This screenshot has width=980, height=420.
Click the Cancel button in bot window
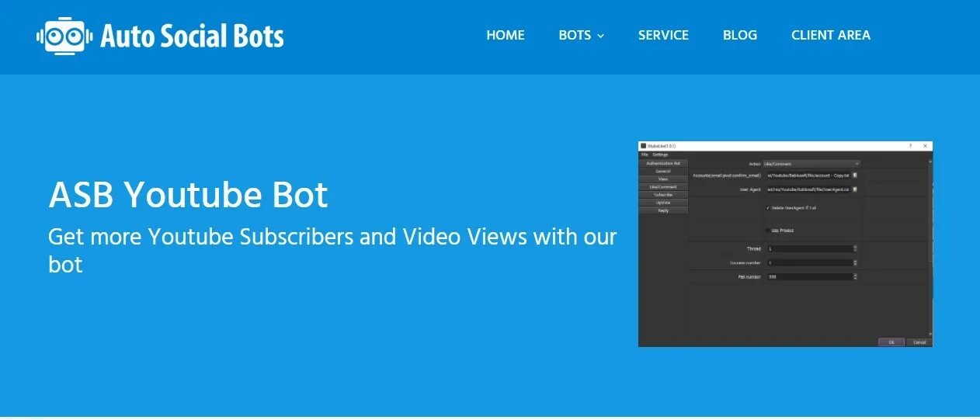tap(919, 342)
